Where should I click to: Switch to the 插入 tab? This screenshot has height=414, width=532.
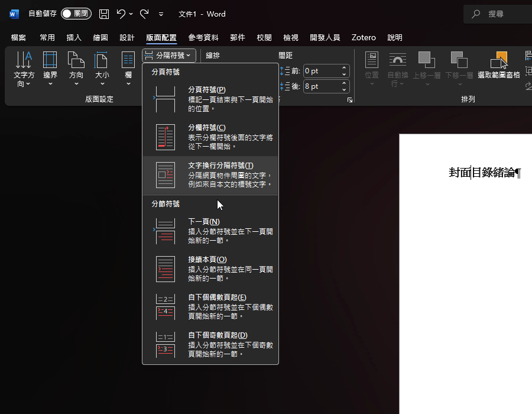pos(74,37)
